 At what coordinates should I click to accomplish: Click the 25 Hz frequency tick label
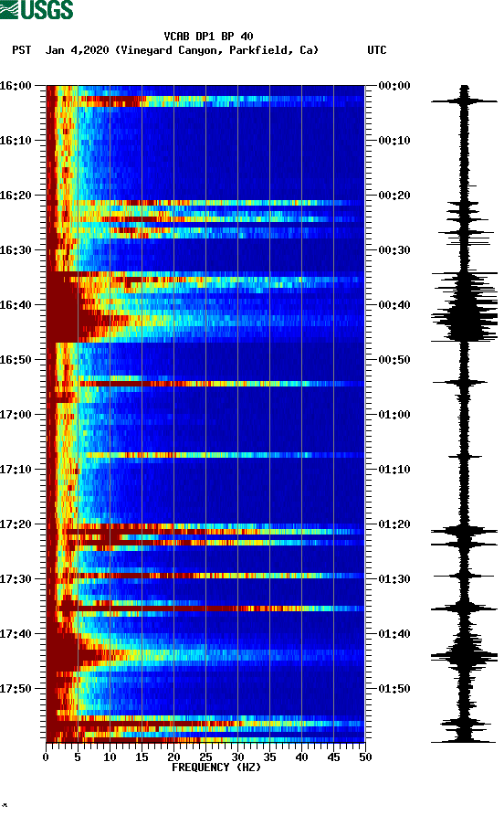pyautogui.click(x=205, y=757)
